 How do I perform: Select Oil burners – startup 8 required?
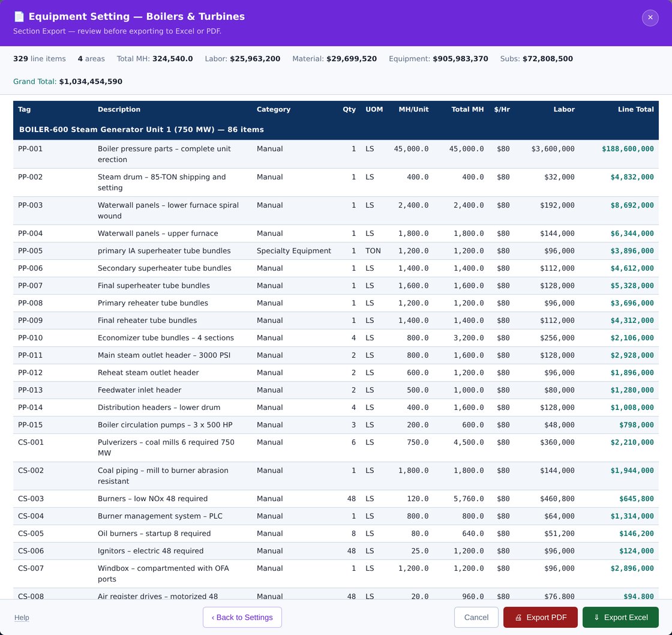pos(154,534)
